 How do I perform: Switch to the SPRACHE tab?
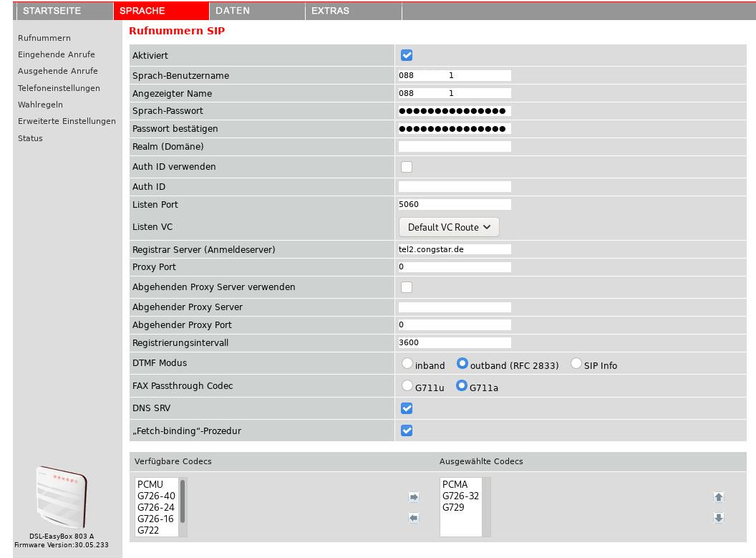(161, 11)
